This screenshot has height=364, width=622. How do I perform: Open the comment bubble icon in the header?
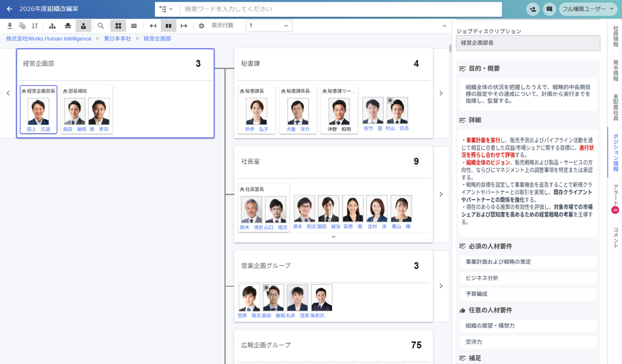549,9
